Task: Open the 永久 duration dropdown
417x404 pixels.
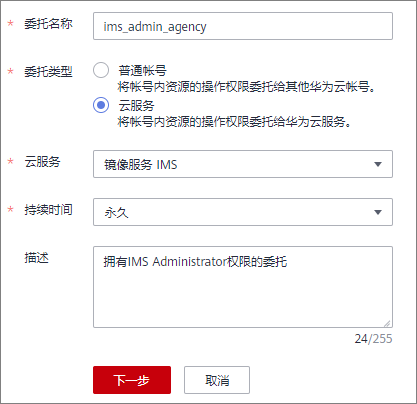Action: click(243, 212)
